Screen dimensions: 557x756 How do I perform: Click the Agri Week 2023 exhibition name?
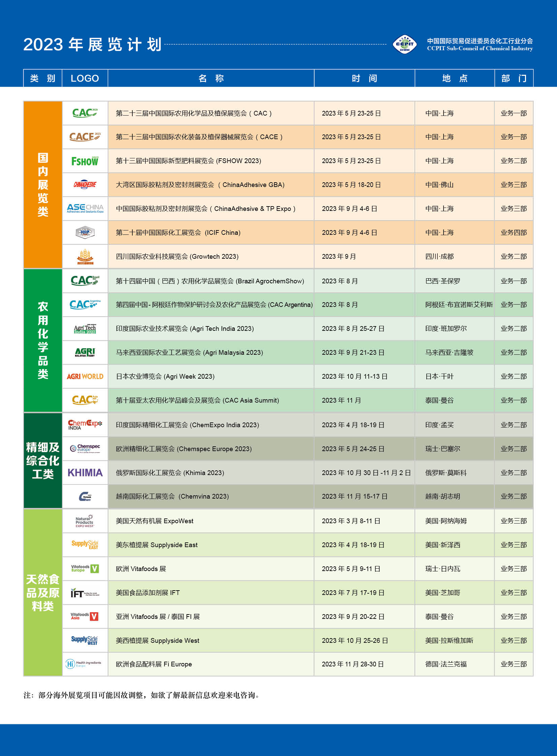(165, 376)
